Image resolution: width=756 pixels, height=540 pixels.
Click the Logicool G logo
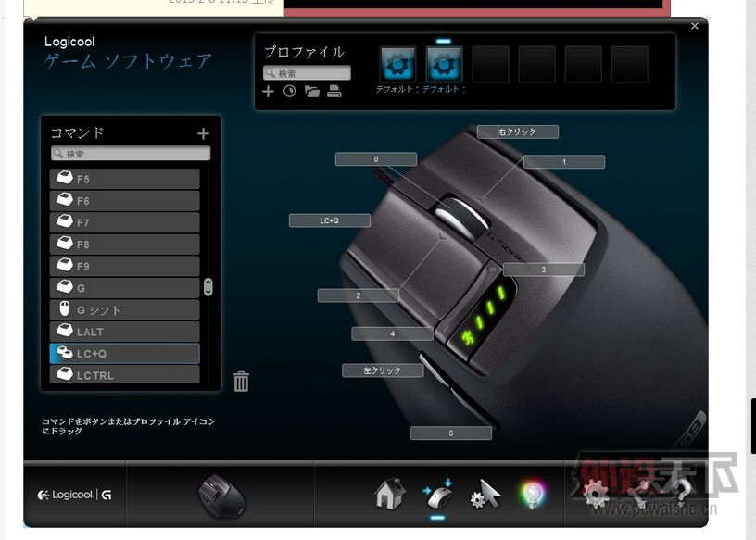75,495
